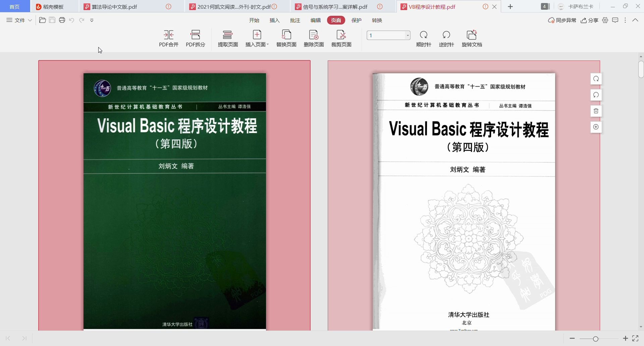Image resolution: width=644 pixels, height=346 pixels.
Task: Switch to the 开始 ribbon tab
Action: pos(254,20)
